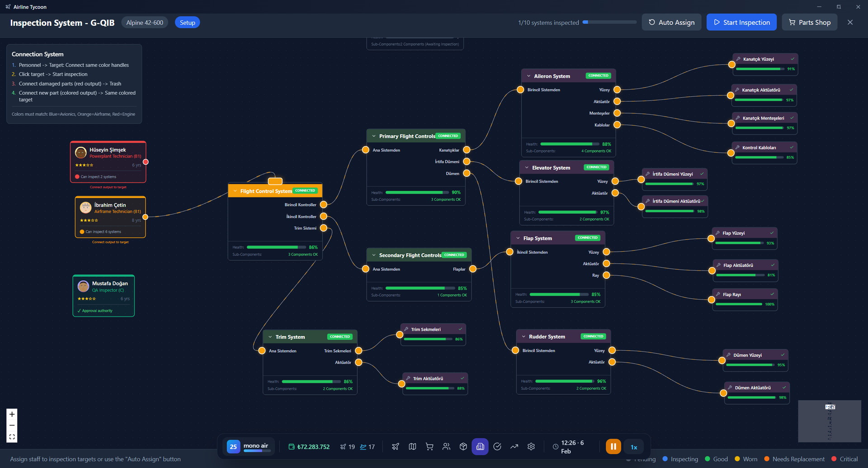Open the staff people icon in bottom toolbar
The height and width of the screenshot is (468, 868).
[x=446, y=447]
